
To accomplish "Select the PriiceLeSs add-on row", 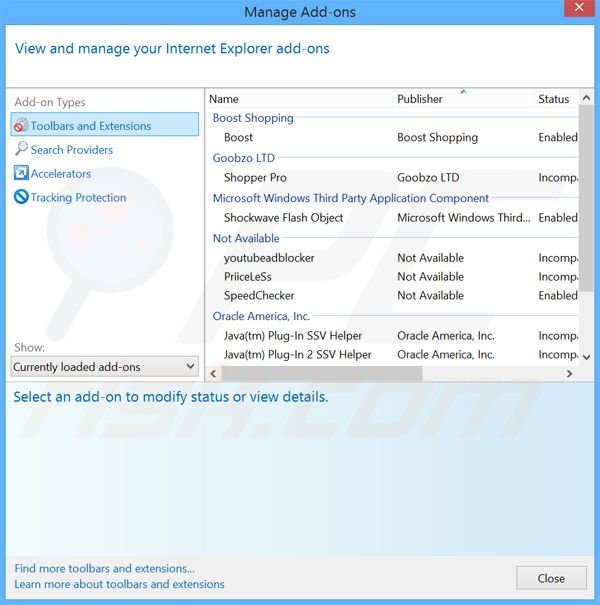I will coord(394,277).
